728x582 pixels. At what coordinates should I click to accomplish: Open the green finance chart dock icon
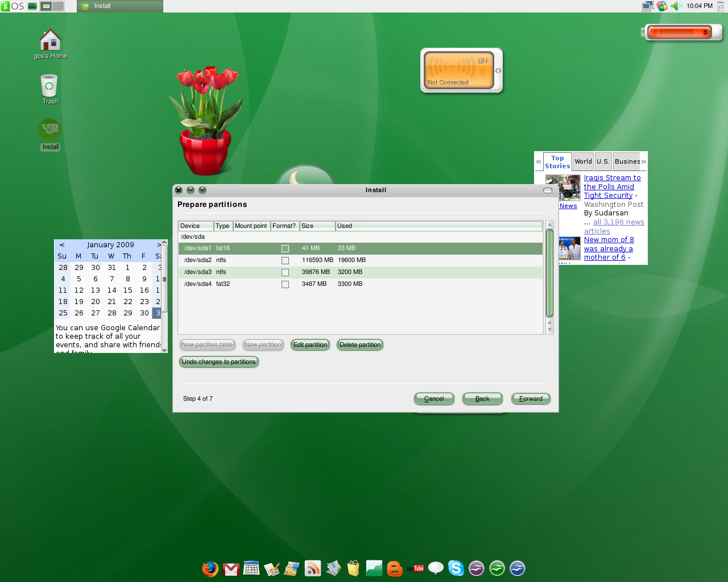click(374, 568)
